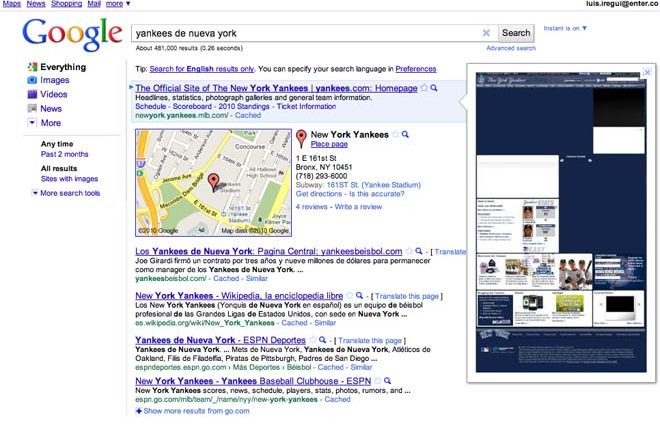Star the ESPN Deportes result
660x432 pixels.
coord(313,340)
